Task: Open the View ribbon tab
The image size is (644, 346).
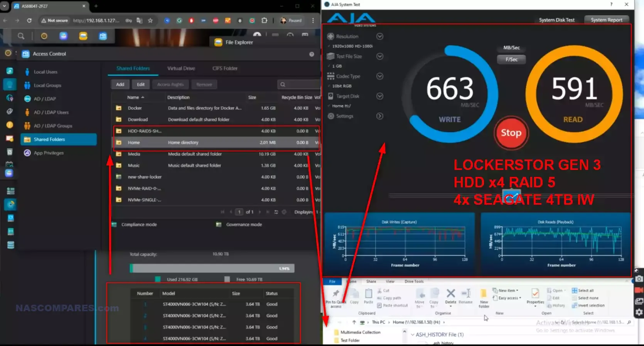Action: 390,282
